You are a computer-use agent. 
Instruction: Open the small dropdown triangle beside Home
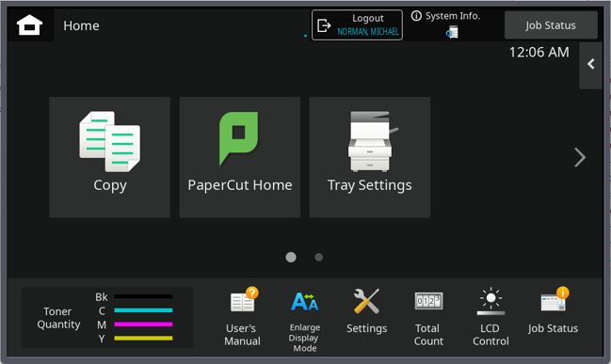(305, 36)
